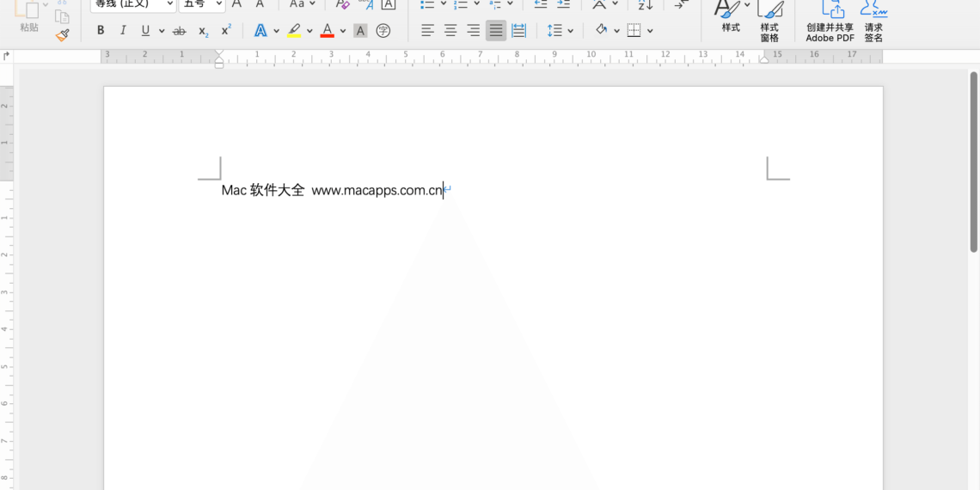Toggle Strikethrough formatting
Image resolution: width=980 pixels, height=490 pixels.
tap(180, 31)
